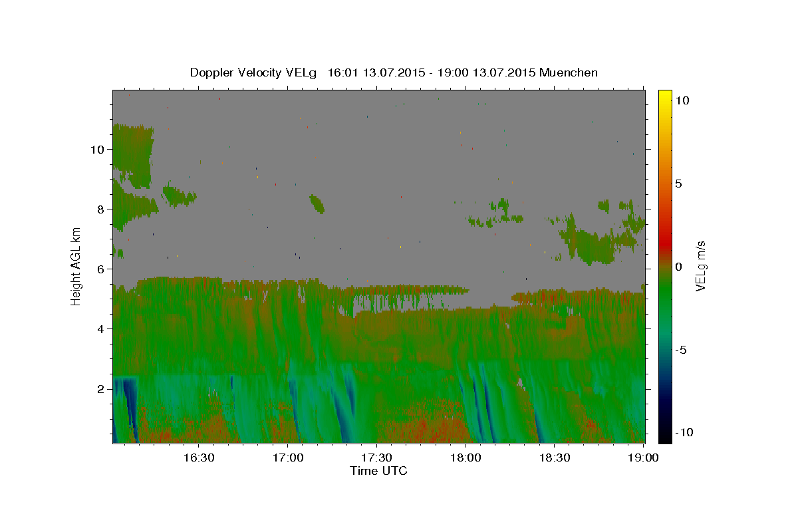Viewport: 798px width, 532px height.
Task: Click the height label '8'
Action: coord(101,209)
